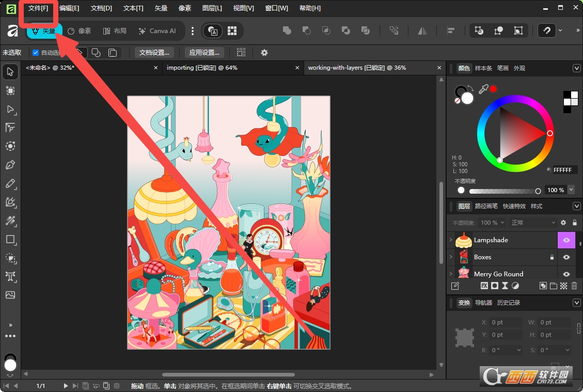The height and width of the screenshot is (392, 583).
Task: Open the 文件[F] menu
Action: (38, 8)
